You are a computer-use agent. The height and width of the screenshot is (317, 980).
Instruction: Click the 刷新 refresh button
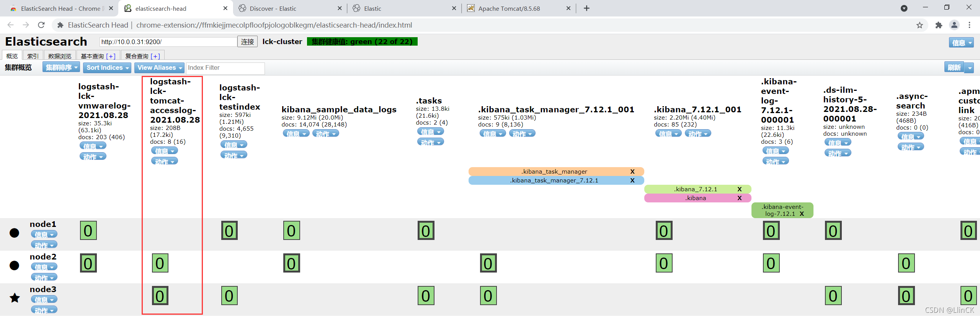[954, 67]
